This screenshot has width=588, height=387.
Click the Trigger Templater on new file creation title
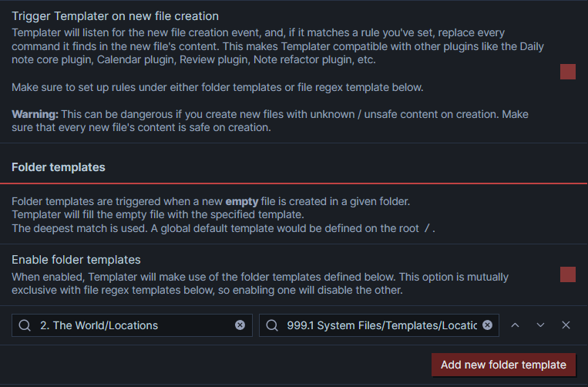[115, 16]
